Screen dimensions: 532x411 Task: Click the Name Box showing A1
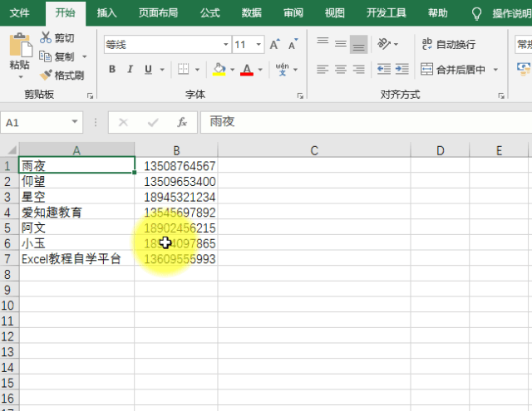point(36,122)
